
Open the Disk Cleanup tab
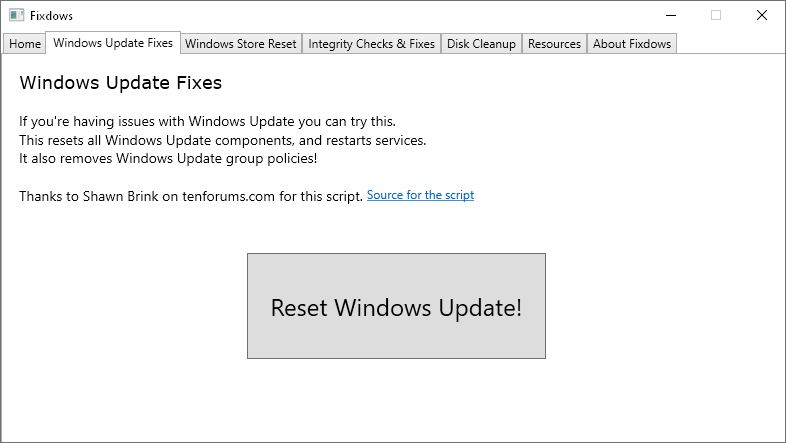pos(481,44)
